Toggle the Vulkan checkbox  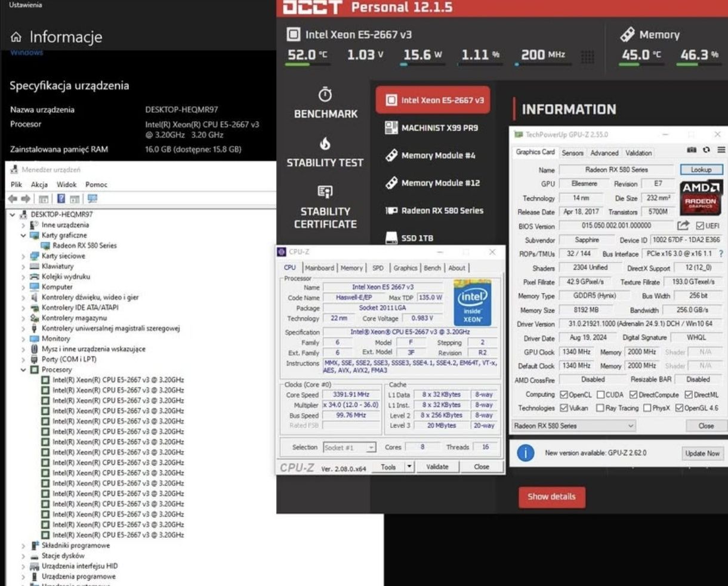pyautogui.click(x=564, y=408)
